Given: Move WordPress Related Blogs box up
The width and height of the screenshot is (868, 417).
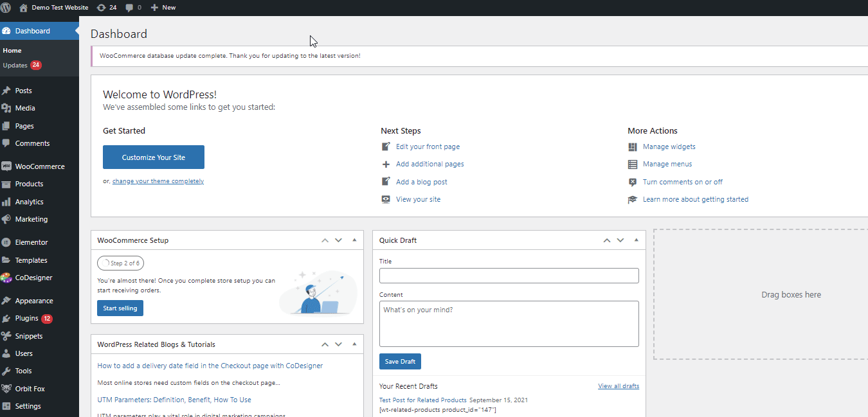Looking at the screenshot, I should pyautogui.click(x=325, y=344).
